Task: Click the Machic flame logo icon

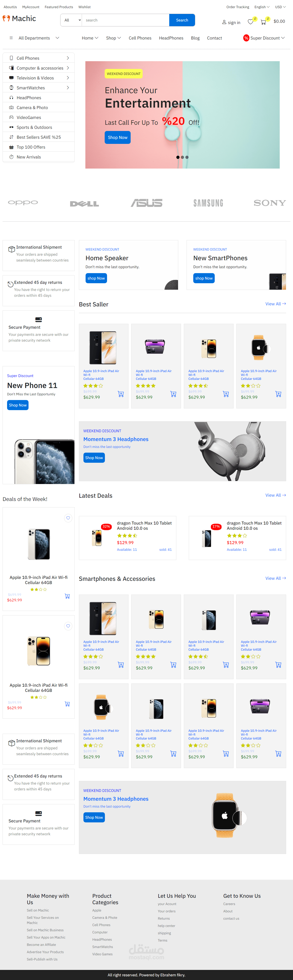Action: click(7, 18)
